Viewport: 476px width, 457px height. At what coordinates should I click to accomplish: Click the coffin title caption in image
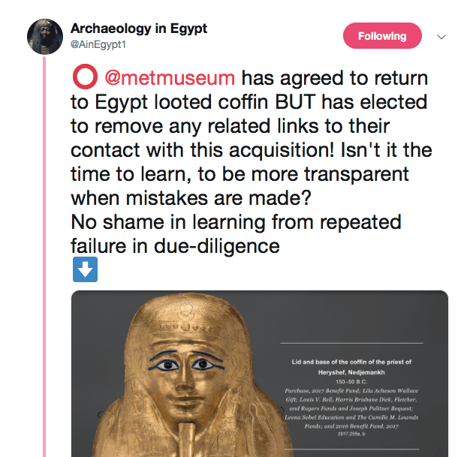coord(351,367)
